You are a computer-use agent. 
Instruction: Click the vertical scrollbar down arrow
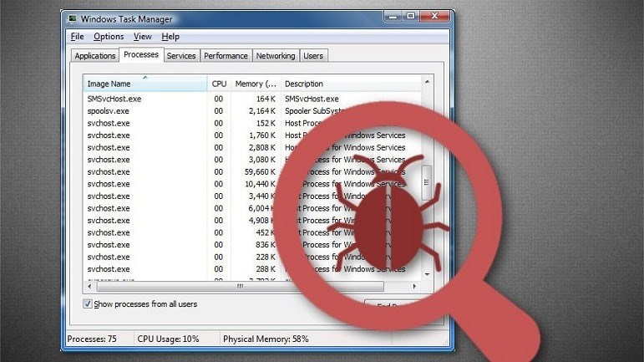tap(427, 274)
